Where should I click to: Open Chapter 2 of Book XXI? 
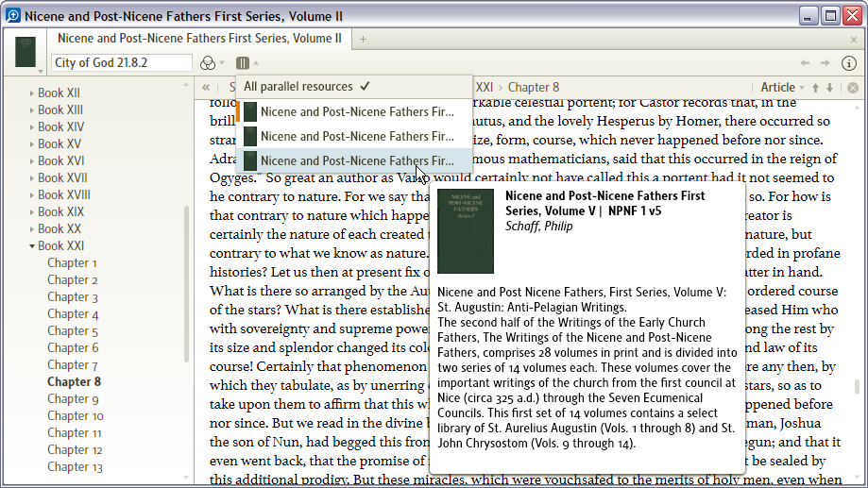coord(73,280)
